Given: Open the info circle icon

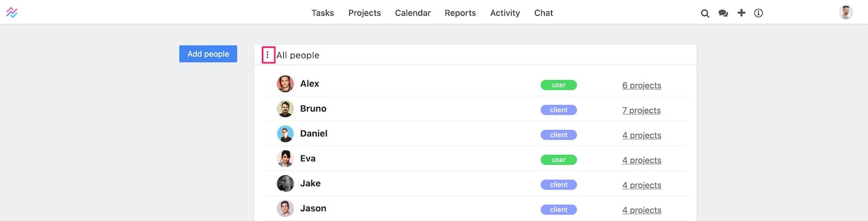Looking at the screenshot, I should coord(758,13).
